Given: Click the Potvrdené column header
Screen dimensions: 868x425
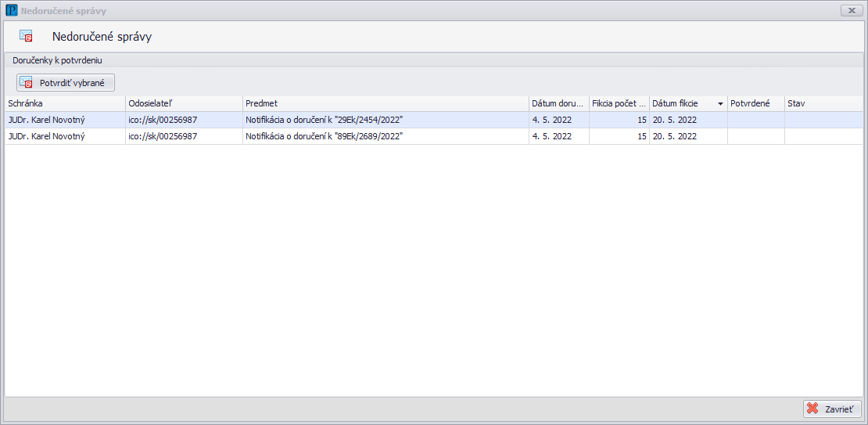Looking at the screenshot, I should click(755, 103).
